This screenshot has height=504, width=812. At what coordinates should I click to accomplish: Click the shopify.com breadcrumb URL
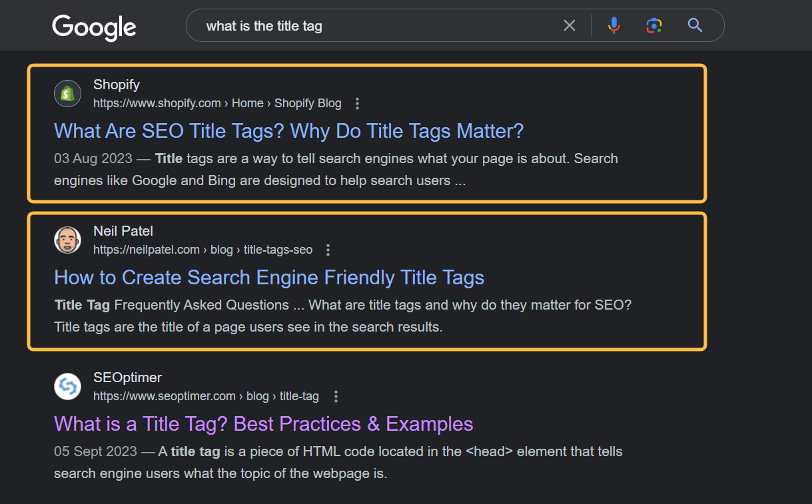[216, 103]
